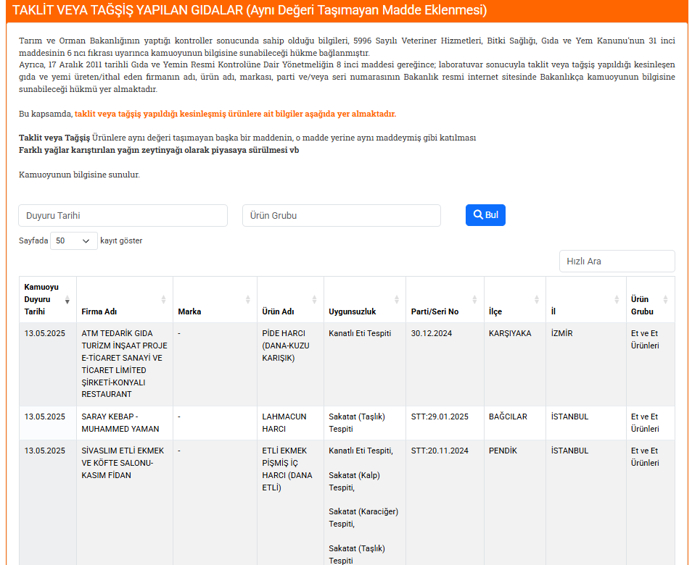This screenshot has width=700, height=565.
Task: Select the ATM TEDARİK GIDA firm cell
Action: pyautogui.click(x=125, y=364)
